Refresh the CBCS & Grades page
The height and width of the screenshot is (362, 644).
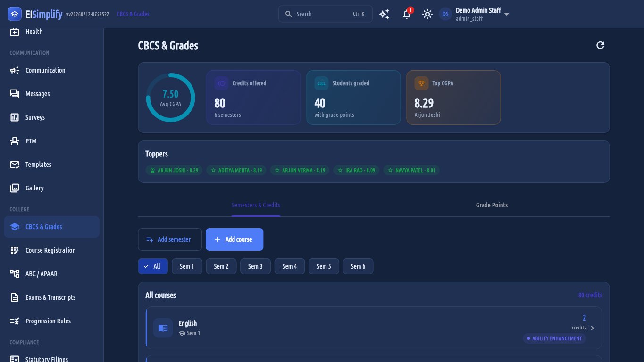click(600, 45)
